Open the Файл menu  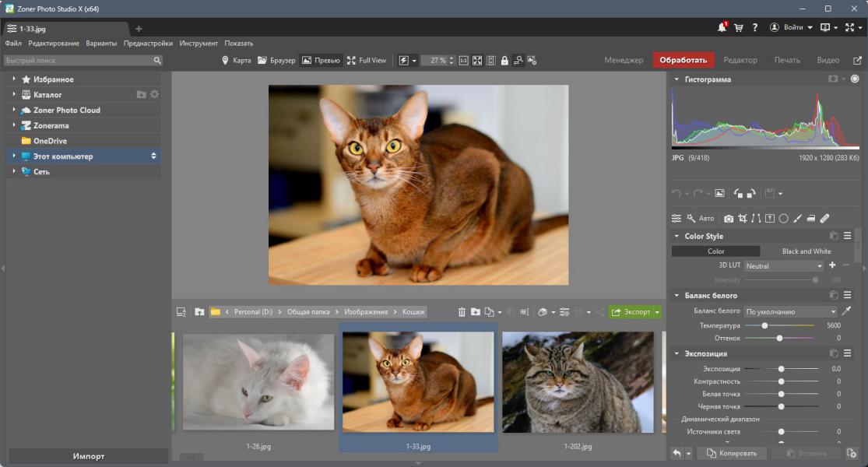point(13,43)
